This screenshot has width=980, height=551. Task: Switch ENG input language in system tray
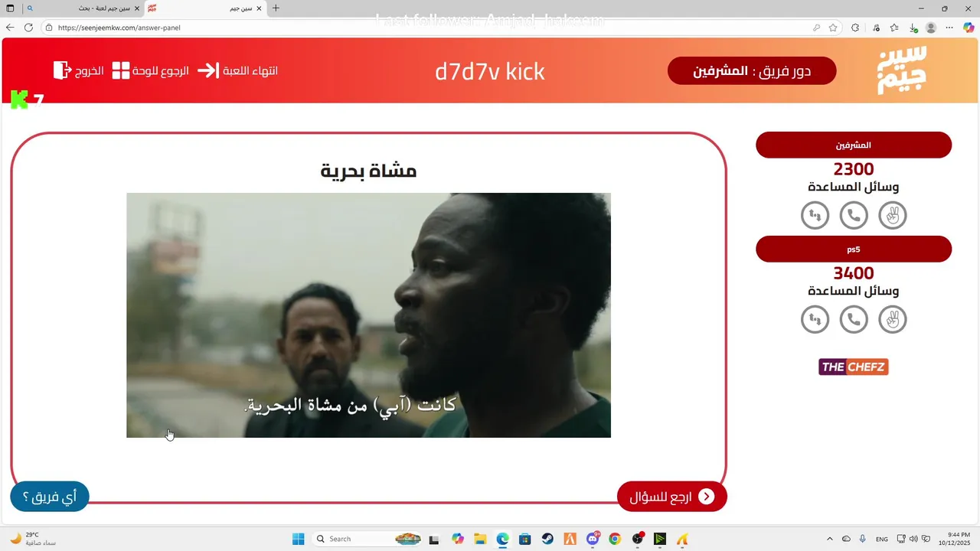[882, 539]
